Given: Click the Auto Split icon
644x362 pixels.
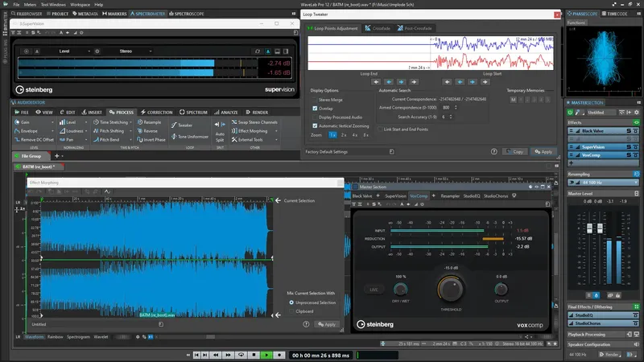Looking at the screenshot, I should click(220, 123).
